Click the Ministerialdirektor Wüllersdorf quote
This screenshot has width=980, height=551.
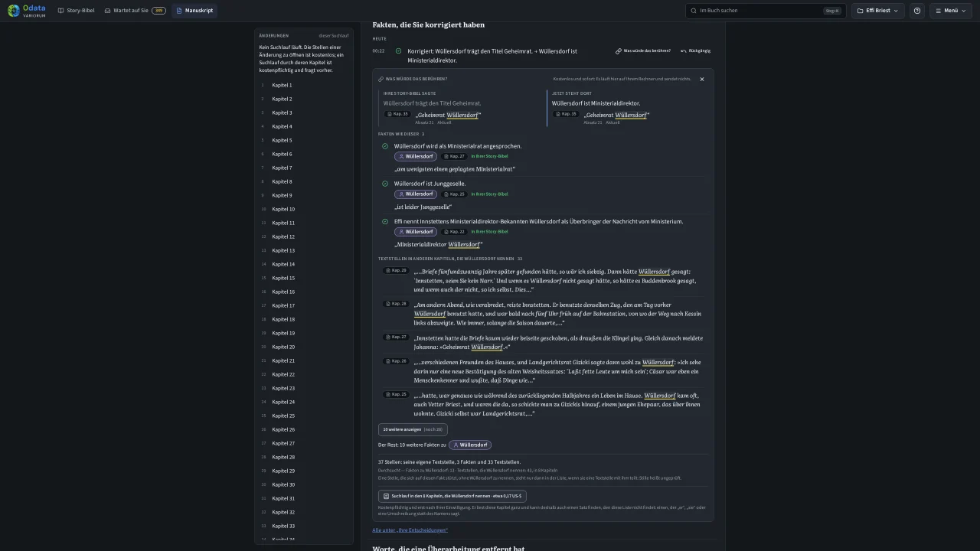439,245
